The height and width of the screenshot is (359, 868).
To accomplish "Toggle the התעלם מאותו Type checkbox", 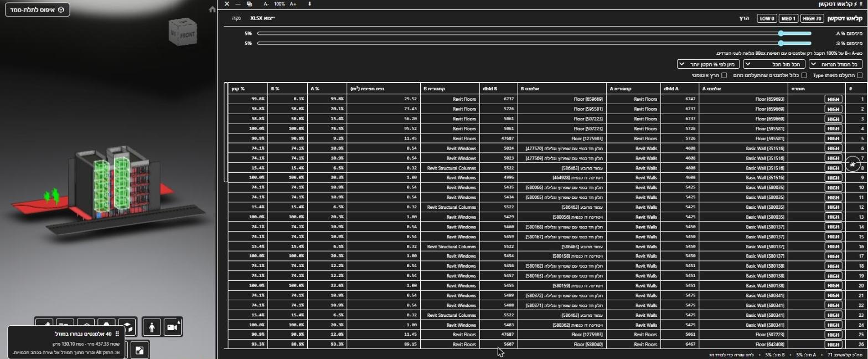I will click(x=859, y=75).
